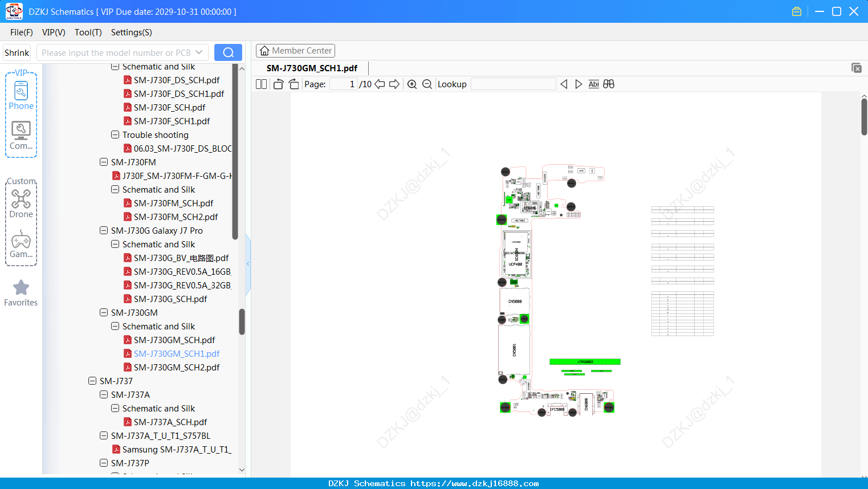
Task: Open the Game console category
Action: (21, 244)
